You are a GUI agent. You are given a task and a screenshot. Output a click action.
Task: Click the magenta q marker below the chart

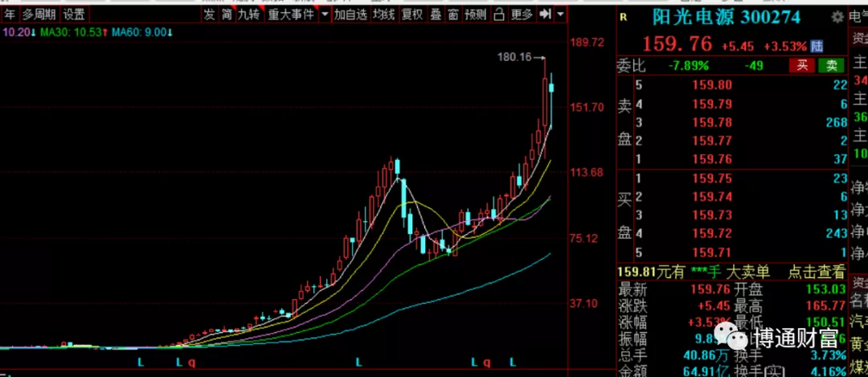[192, 363]
